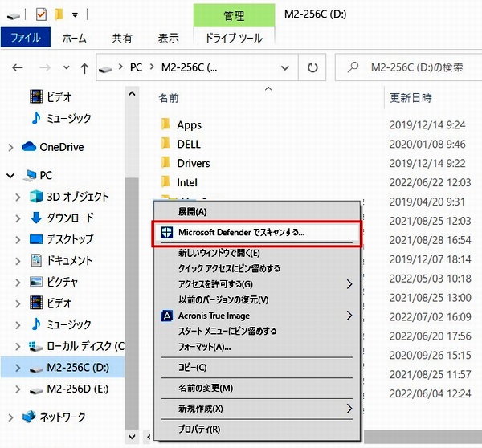Expand the ネットワーク node
This screenshot has width=482, height=448.
coord(10,417)
